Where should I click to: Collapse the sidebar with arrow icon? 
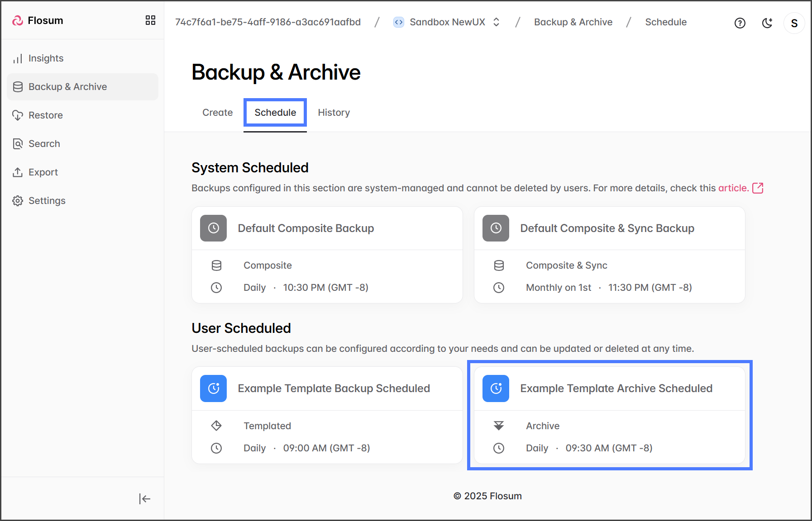(144, 499)
